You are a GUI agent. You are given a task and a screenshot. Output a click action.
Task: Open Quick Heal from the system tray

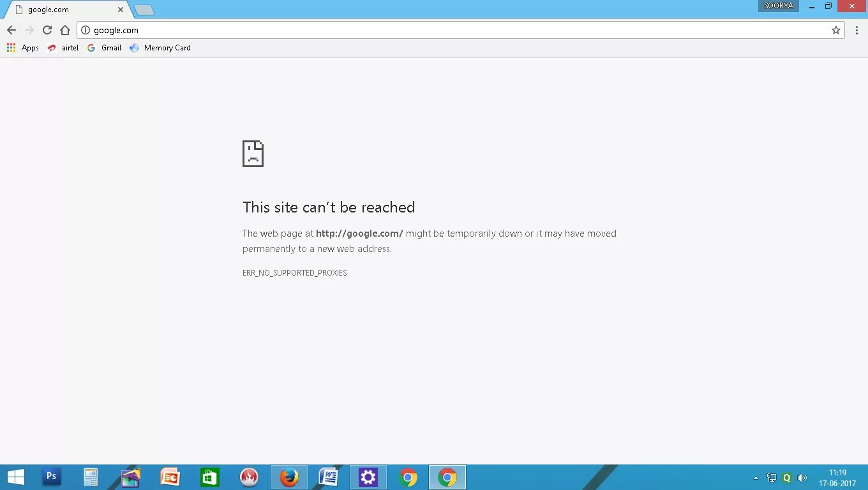coord(786,477)
